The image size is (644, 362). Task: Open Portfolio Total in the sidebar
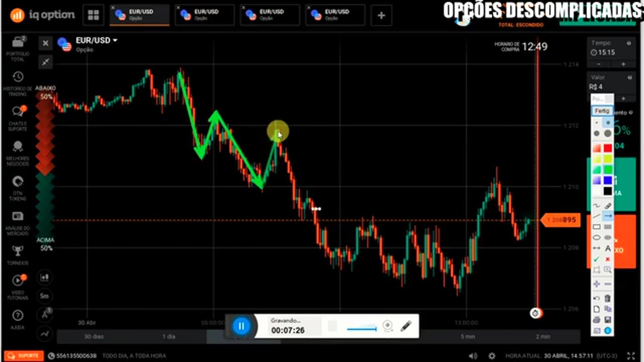tap(18, 48)
